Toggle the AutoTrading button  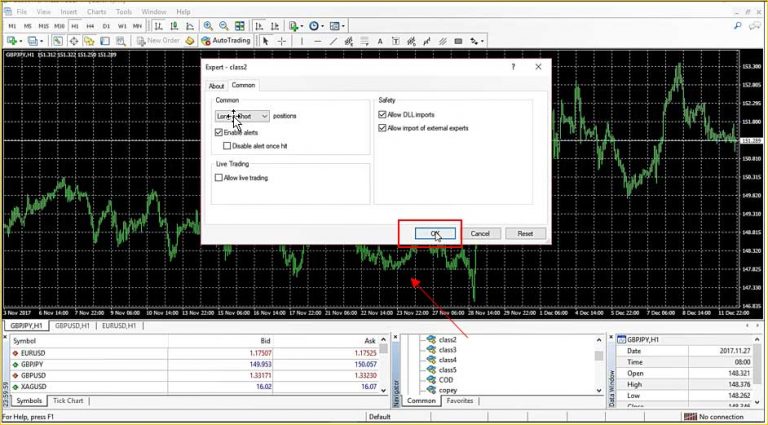(x=226, y=41)
